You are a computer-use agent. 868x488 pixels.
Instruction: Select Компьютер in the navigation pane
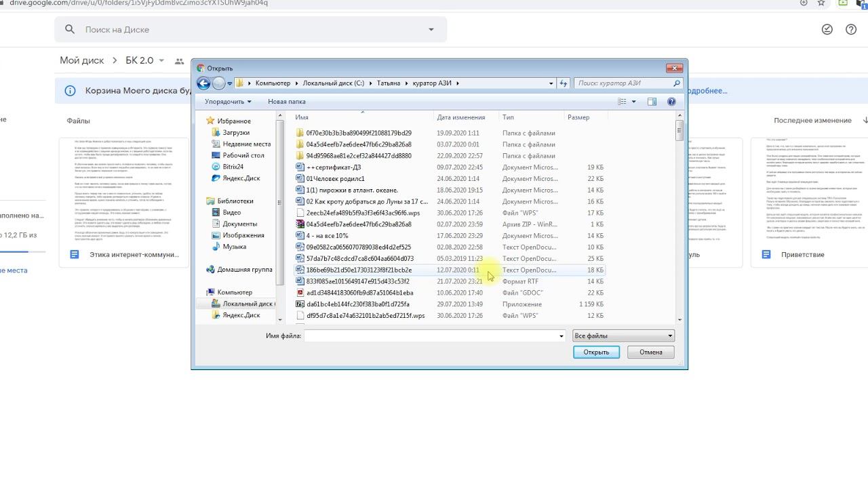click(235, 292)
